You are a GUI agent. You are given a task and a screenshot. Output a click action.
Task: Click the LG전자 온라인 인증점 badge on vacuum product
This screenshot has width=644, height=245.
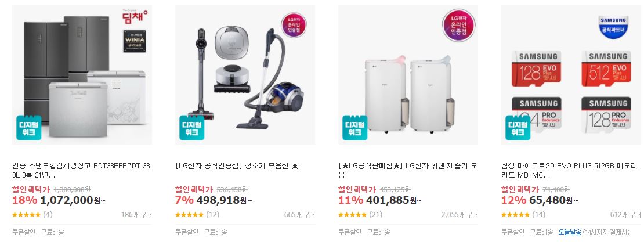294,24
